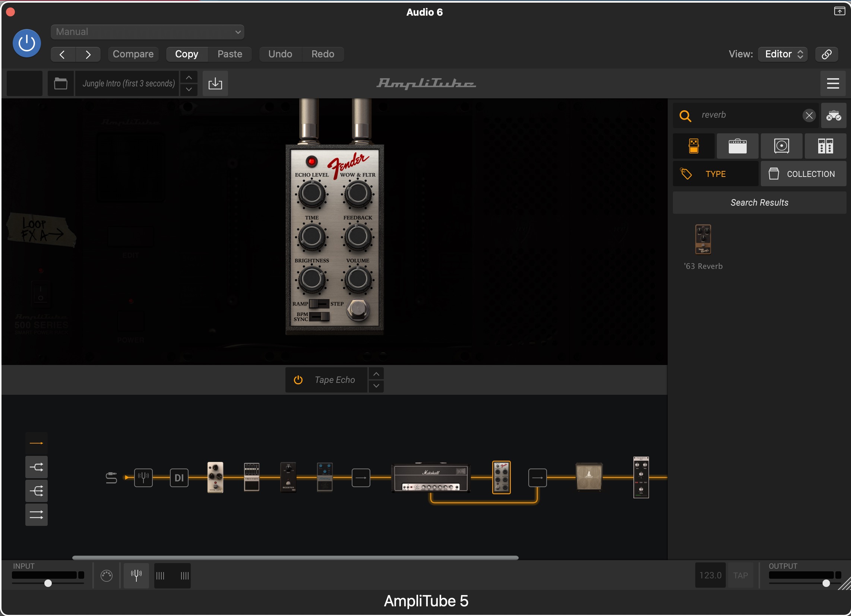Open the preset browser folder icon
Screen dimensions: 851x616
click(60, 83)
